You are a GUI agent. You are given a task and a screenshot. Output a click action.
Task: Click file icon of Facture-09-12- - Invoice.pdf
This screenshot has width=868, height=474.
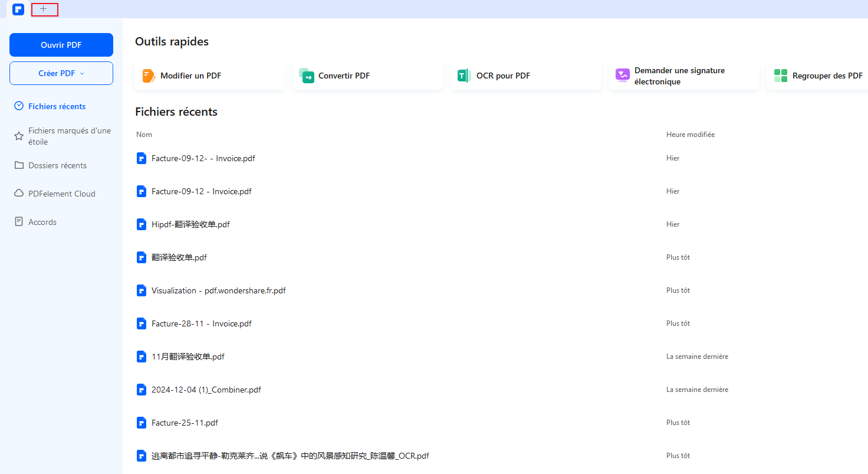(x=142, y=158)
